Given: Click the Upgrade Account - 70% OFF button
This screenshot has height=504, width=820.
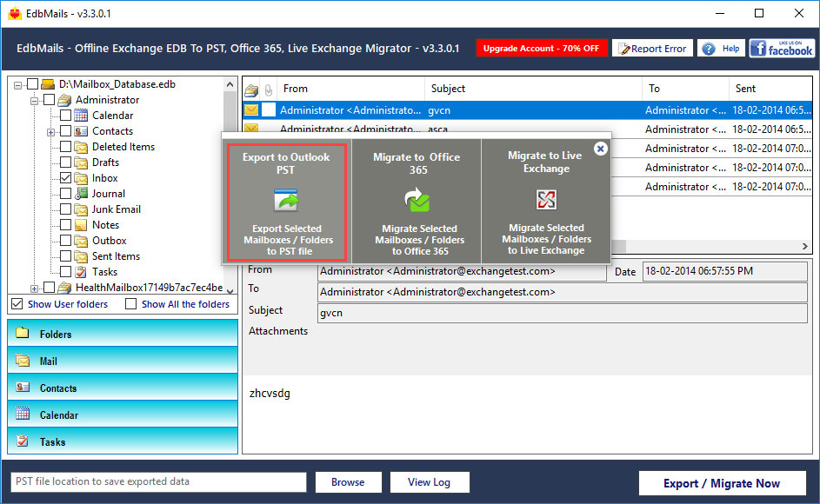Looking at the screenshot, I should [x=541, y=48].
